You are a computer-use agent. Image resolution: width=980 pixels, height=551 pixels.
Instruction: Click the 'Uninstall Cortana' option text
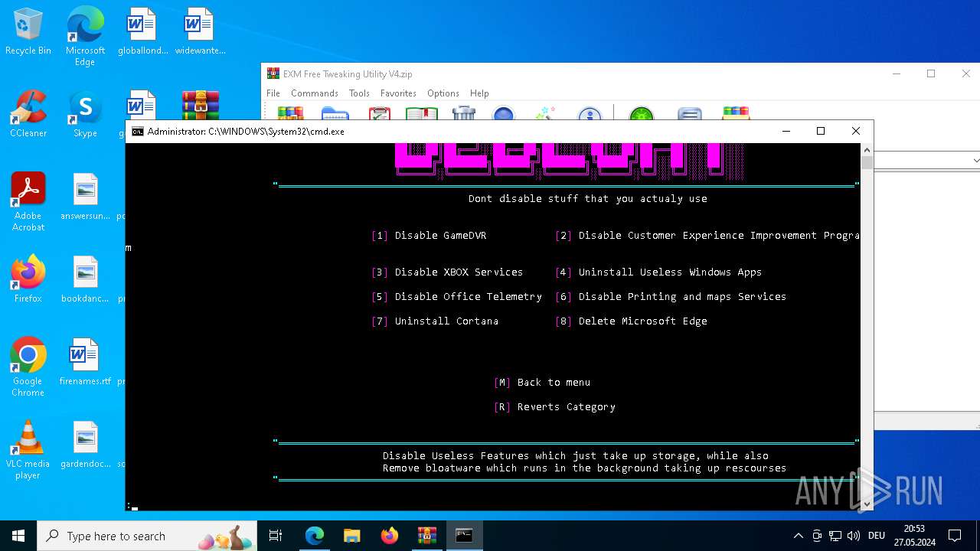point(446,321)
